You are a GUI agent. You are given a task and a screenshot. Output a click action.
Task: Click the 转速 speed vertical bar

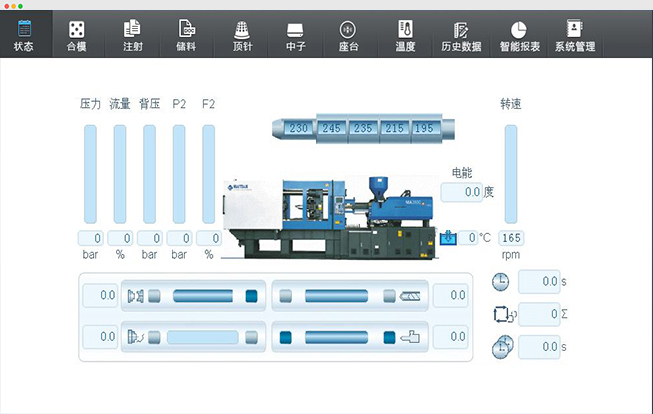[511, 174]
